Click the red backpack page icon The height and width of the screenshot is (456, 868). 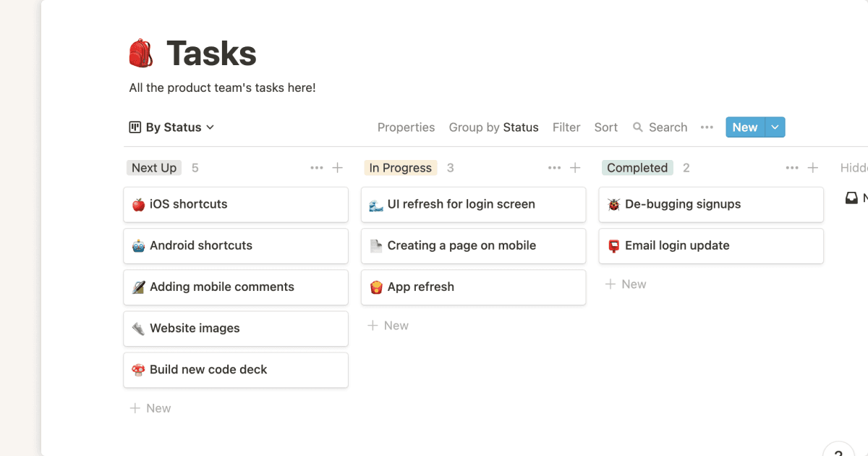pos(140,53)
